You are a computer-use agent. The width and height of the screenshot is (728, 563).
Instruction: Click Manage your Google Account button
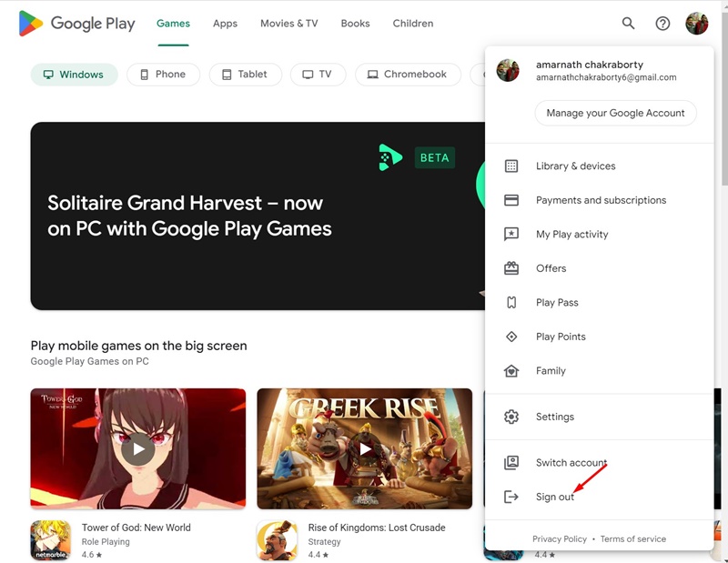click(x=616, y=113)
